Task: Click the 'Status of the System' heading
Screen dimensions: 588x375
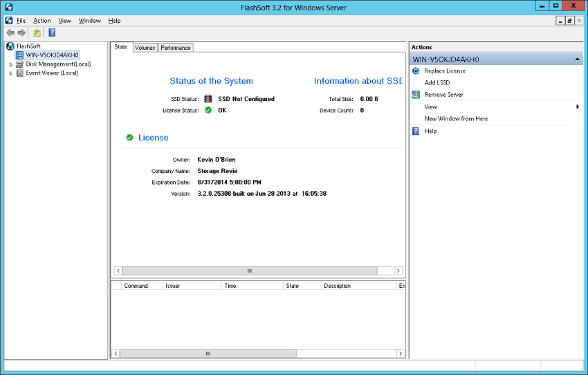Action: (x=211, y=81)
